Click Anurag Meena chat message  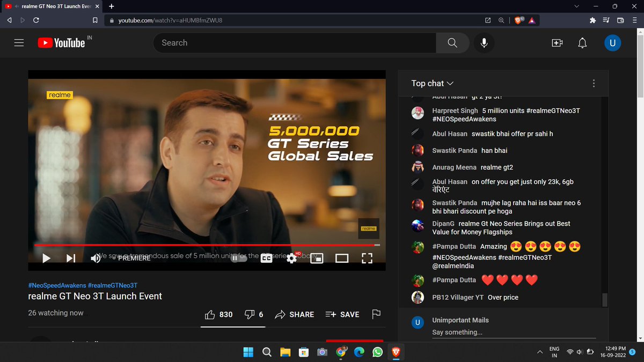pyautogui.click(x=497, y=167)
